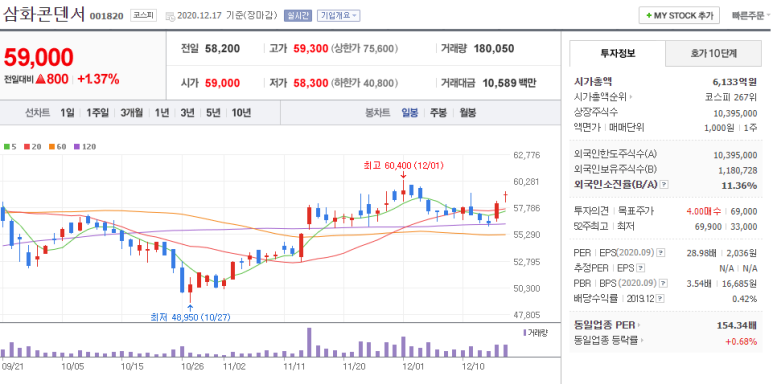Open the 시가총액순위 link
This screenshot has width=773, height=384.
tap(601, 97)
